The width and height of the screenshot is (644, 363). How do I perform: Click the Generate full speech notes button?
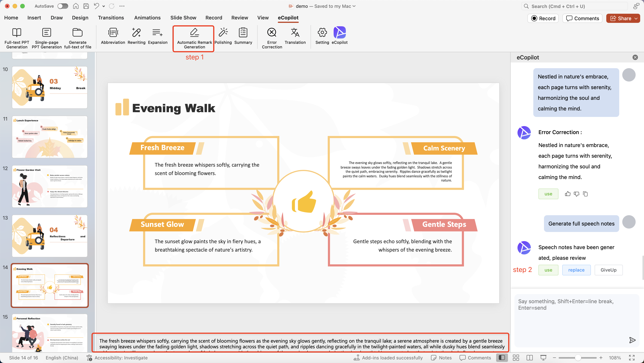[x=581, y=223]
